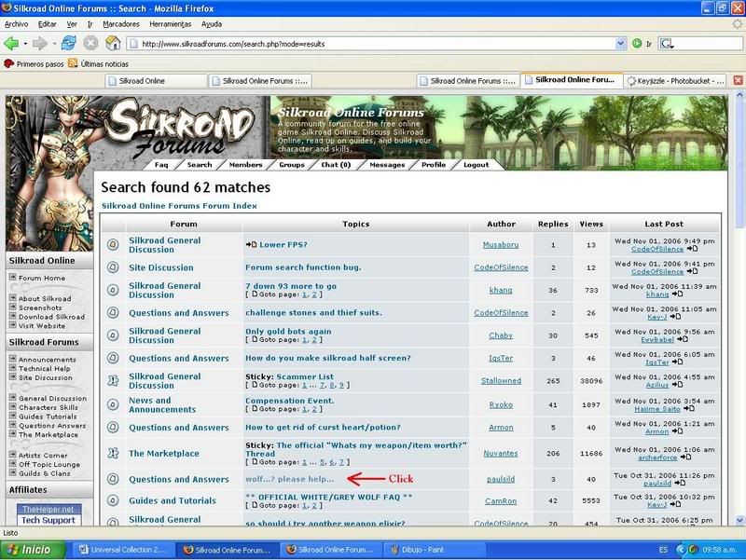The width and height of the screenshot is (746, 560).
Task: Open the Faq forum nav tab
Action: 161,165
